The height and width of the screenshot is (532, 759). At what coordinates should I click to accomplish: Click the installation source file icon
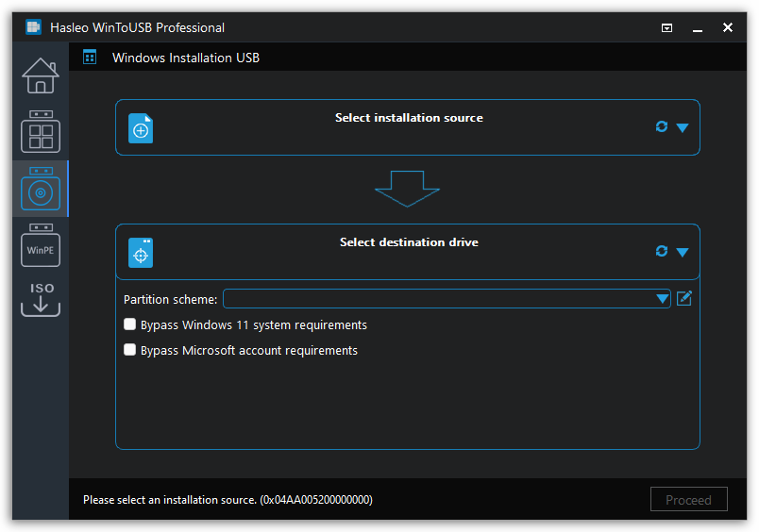[x=141, y=128]
